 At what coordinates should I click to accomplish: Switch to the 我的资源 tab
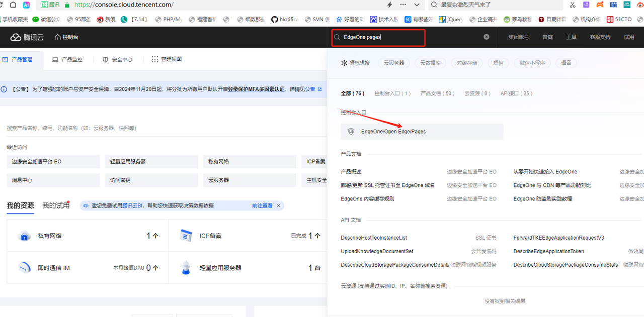(x=20, y=205)
